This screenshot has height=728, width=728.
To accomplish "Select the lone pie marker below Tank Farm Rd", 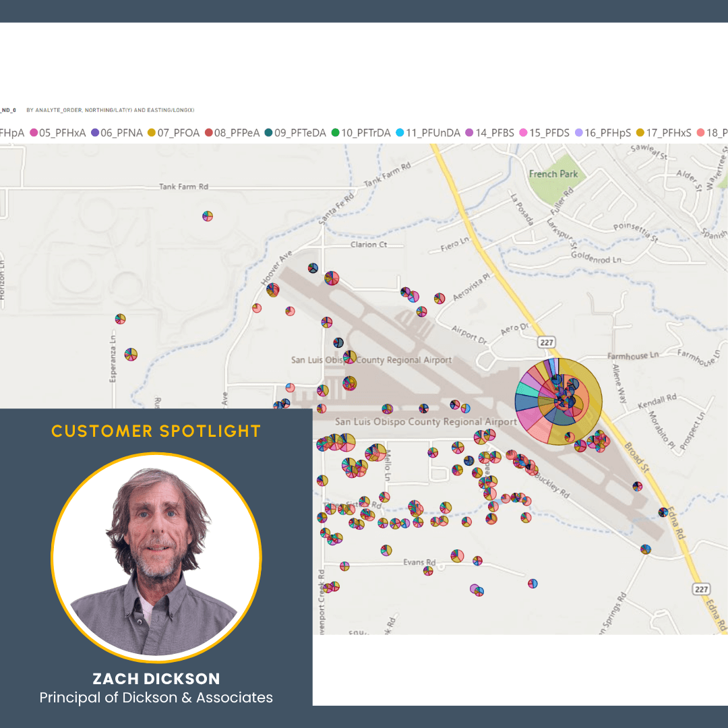I will pos(208,216).
